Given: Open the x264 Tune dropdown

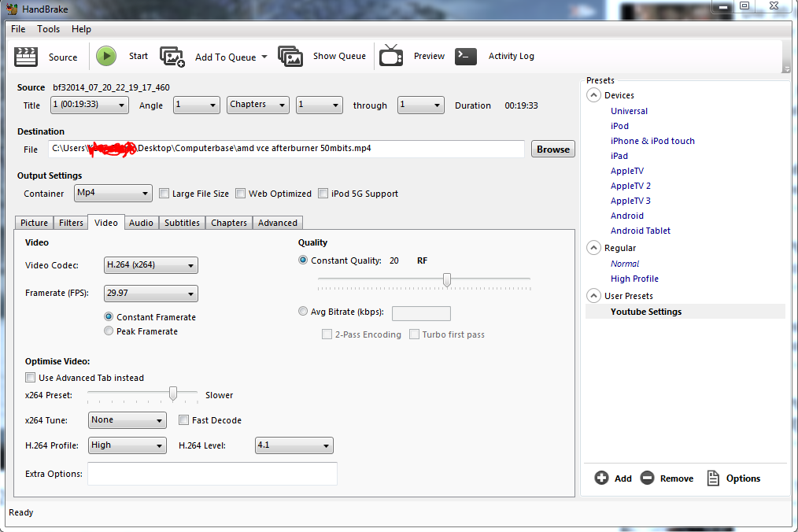Looking at the screenshot, I should pyautogui.click(x=127, y=420).
